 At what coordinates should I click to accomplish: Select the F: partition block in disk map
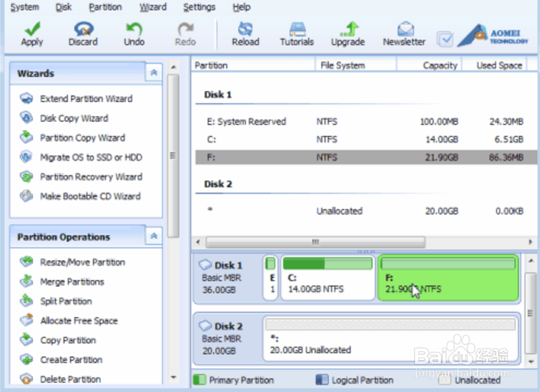[448, 278]
